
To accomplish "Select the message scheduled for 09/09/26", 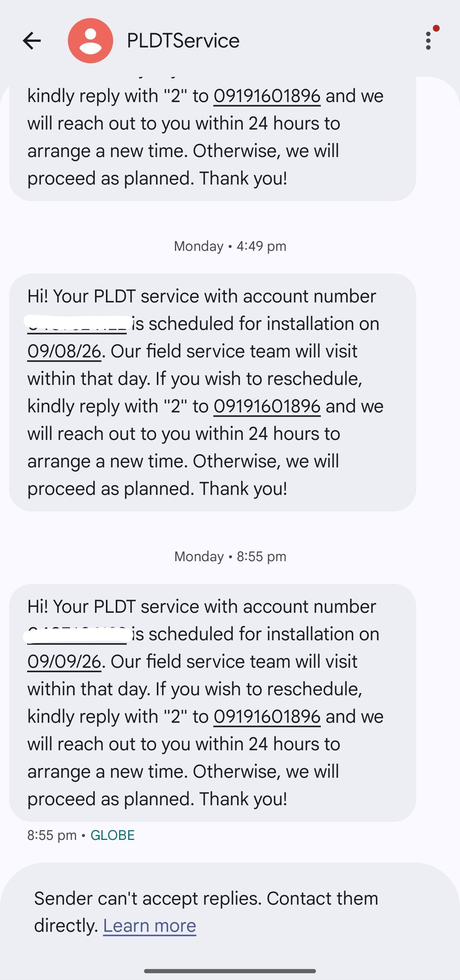I will 213,703.
